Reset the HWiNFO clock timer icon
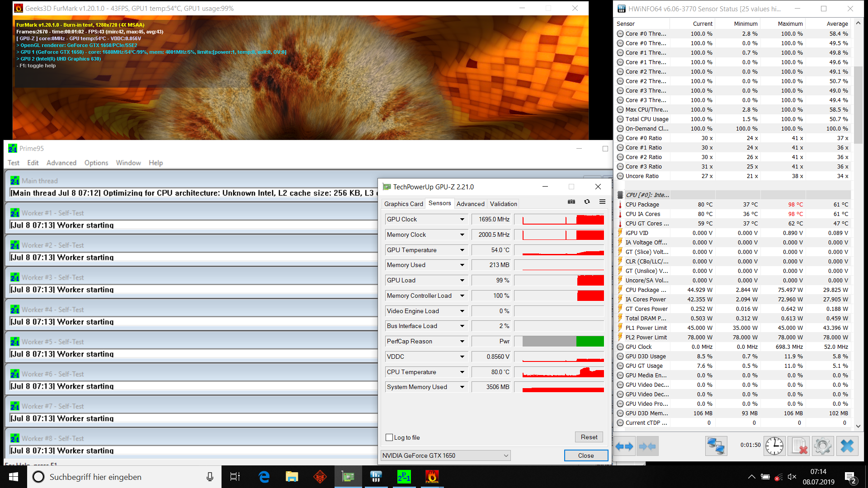The image size is (868, 488). click(x=774, y=446)
